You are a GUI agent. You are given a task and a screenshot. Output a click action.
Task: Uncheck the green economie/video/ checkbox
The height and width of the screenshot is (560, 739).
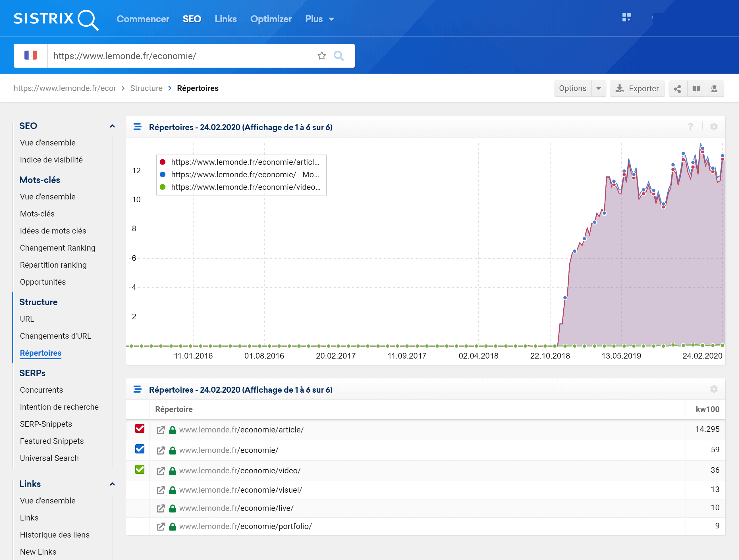tap(140, 469)
